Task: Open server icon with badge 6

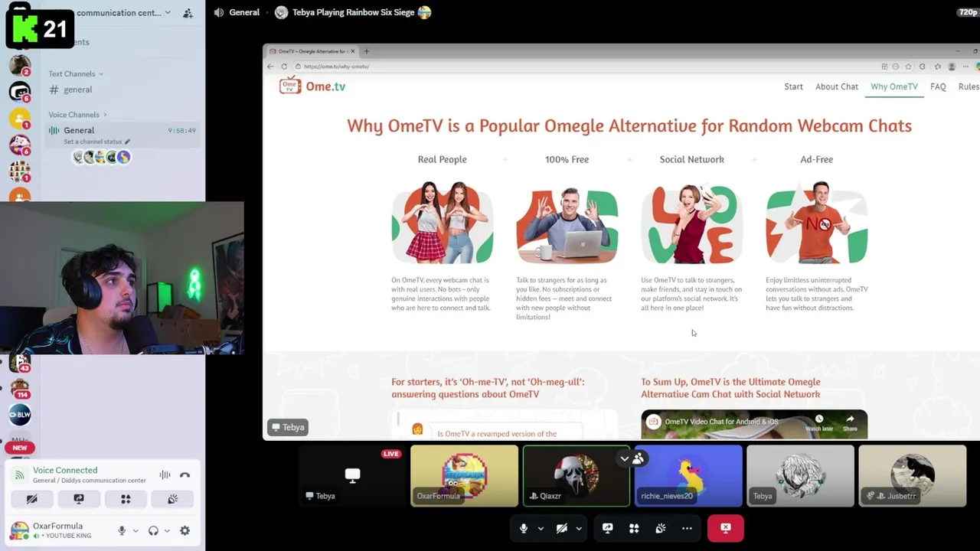Action: pos(20,145)
